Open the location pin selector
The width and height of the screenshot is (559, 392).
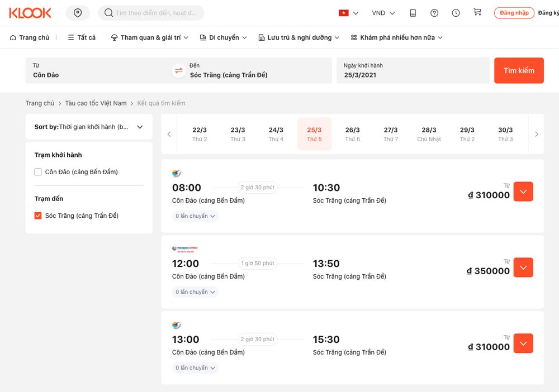click(x=78, y=13)
